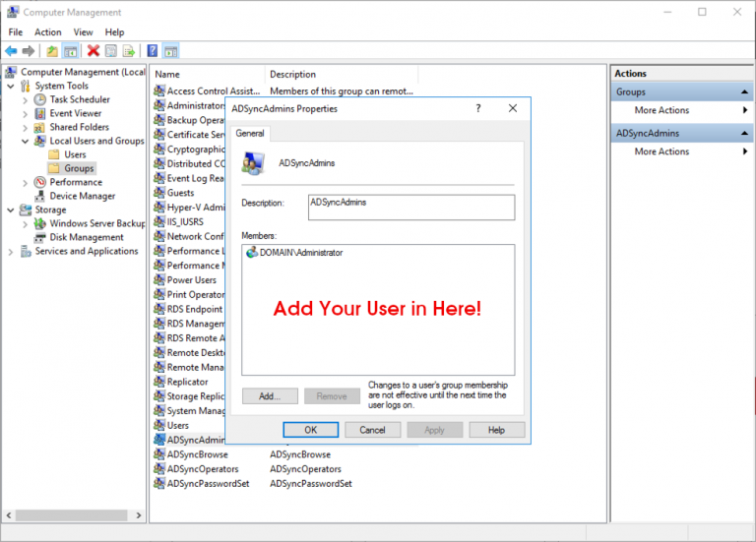Image resolution: width=756 pixels, height=542 pixels.
Task: Click into the Description text field
Action: (410, 207)
